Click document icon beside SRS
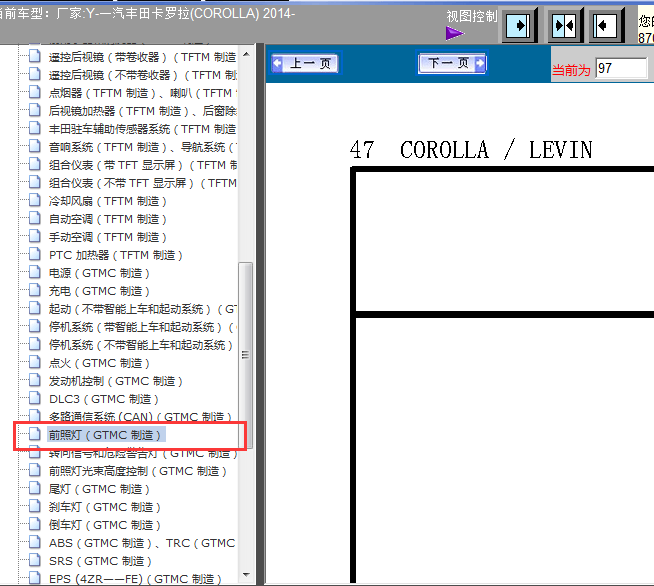Image resolution: width=654 pixels, height=586 pixels. pos(35,560)
